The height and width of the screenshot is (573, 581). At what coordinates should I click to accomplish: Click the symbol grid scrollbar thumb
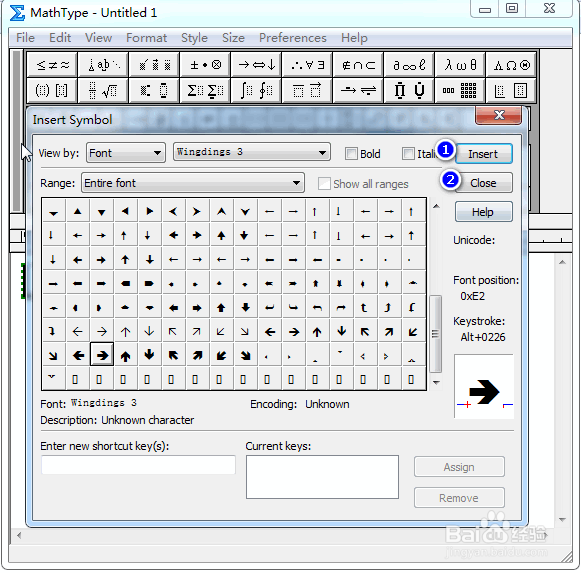click(x=435, y=334)
